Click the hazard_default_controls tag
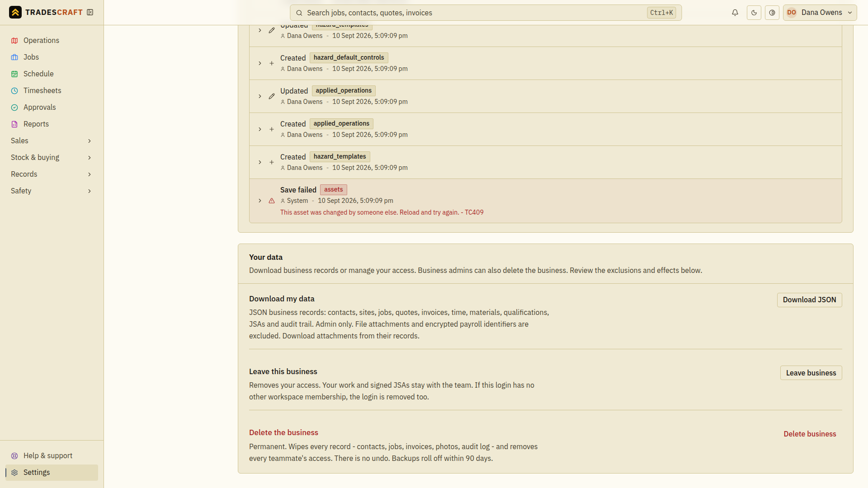Viewport: 868px width, 488px height. [349, 57]
